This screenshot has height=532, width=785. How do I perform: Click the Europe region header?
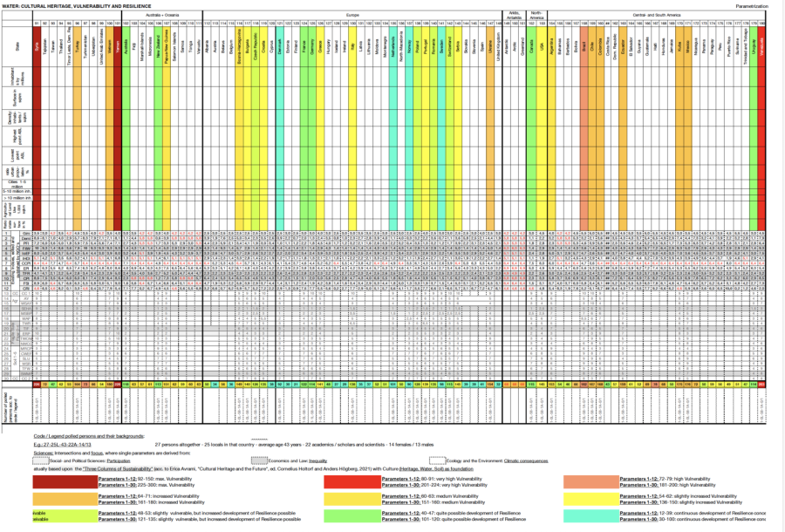(352, 15)
